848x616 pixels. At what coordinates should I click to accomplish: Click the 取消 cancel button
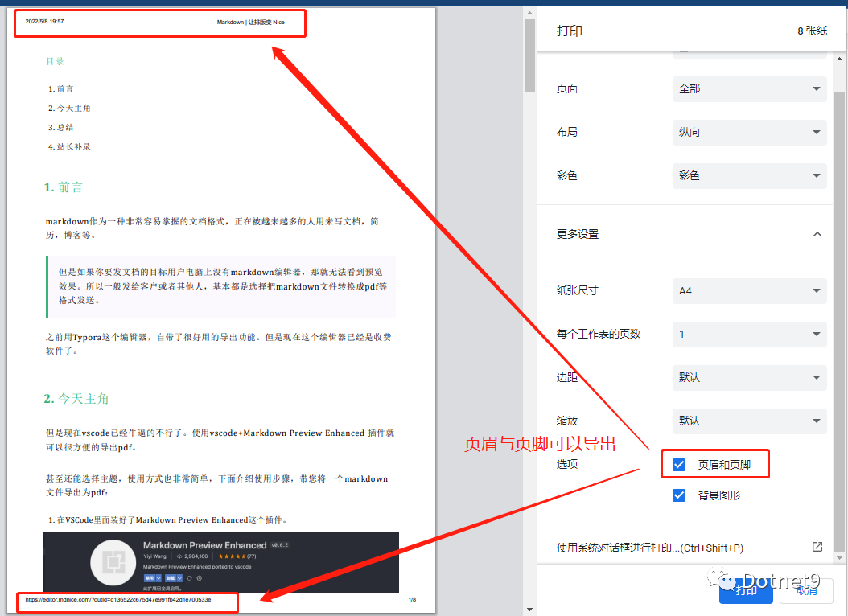[806, 590]
